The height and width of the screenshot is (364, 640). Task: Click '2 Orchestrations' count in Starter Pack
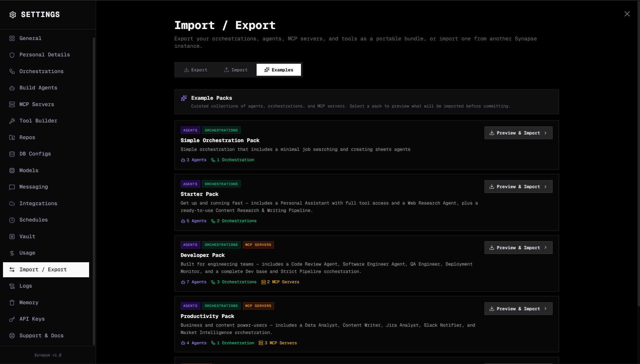click(234, 221)
